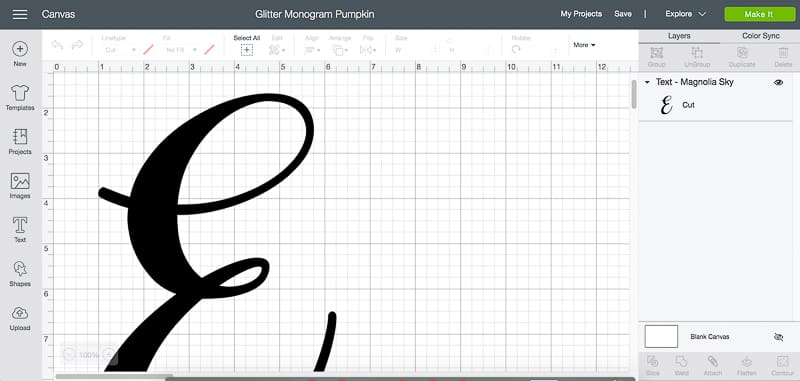Collapse the Text - Magnolia Sky layer group
The height and width of the screenshot is (381, 800).
point(647,82)
